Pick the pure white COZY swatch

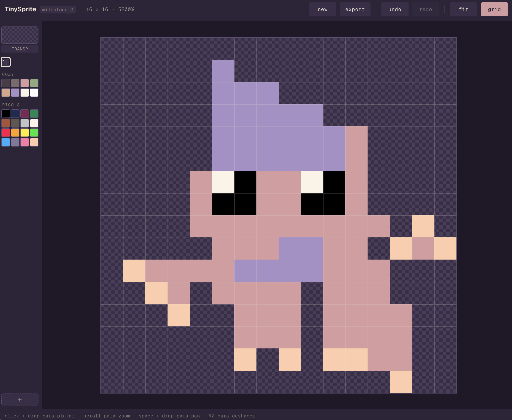[34, 93]
